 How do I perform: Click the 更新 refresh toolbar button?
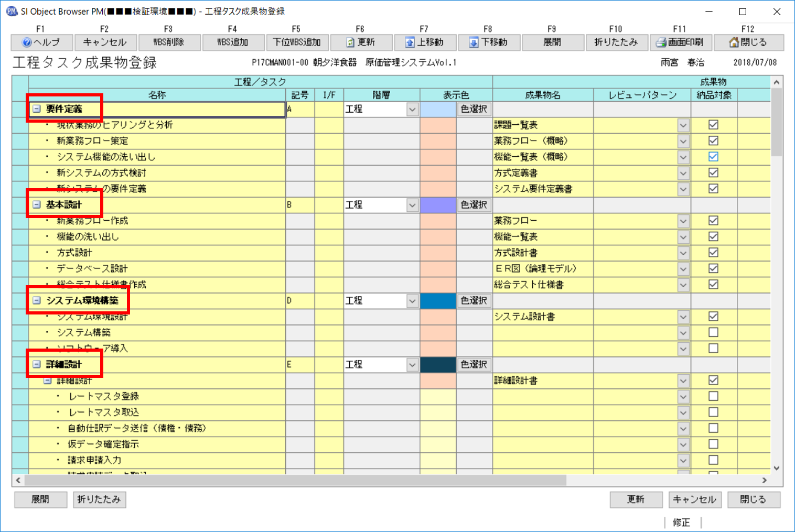tap(361, 42)
